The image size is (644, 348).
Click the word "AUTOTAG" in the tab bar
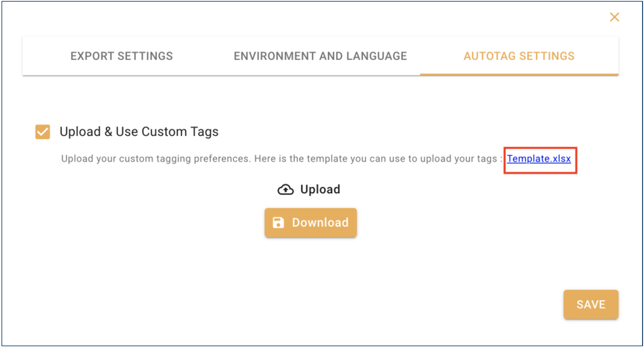[489, 56]
